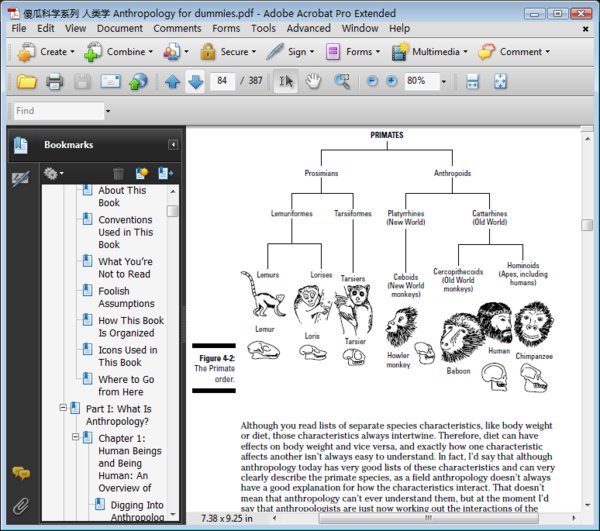The width and height of the screenshot is (600, 531).
Task: Open bookmarks options gear icon
Action: (x=53, y=173)
